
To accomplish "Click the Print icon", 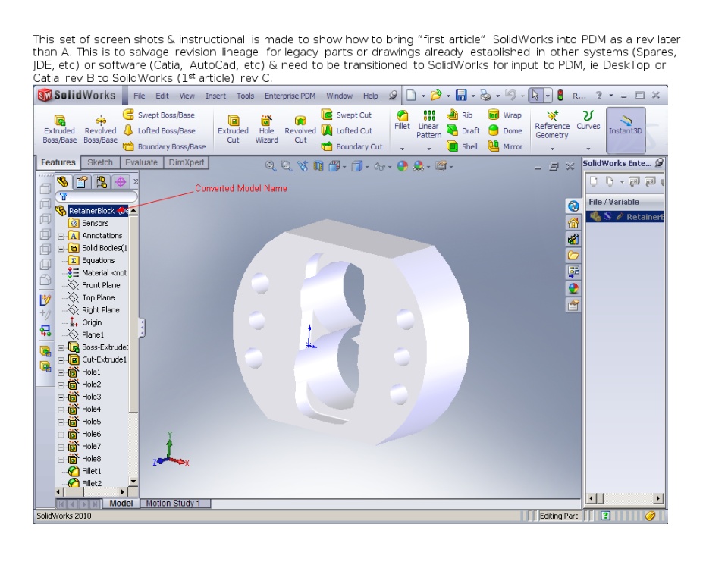I will pyautogui.click(x=485, y=96).
